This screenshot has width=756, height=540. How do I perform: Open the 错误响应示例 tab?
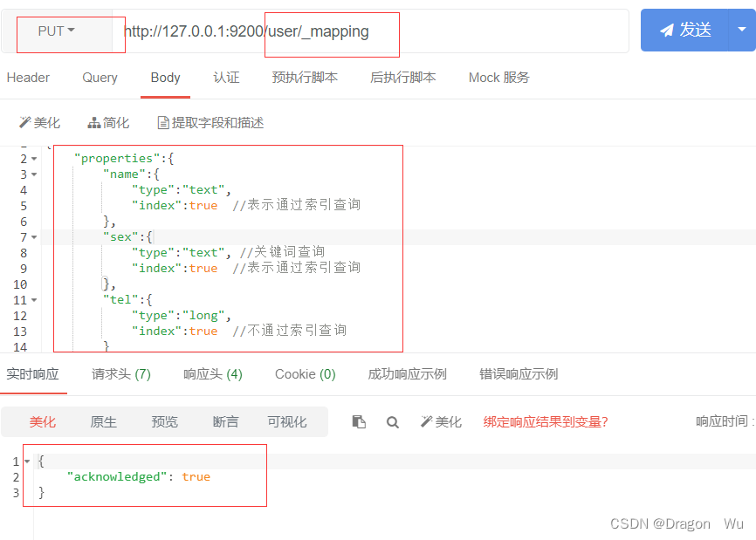click(x=519, y=374)
